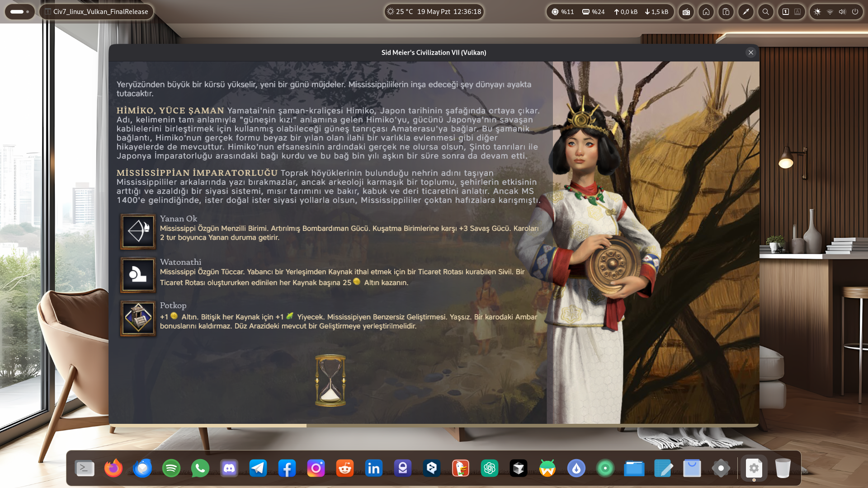Click the 'Yanan Ok' unit name
Viewport: 868px width, 488px height.
179,219
